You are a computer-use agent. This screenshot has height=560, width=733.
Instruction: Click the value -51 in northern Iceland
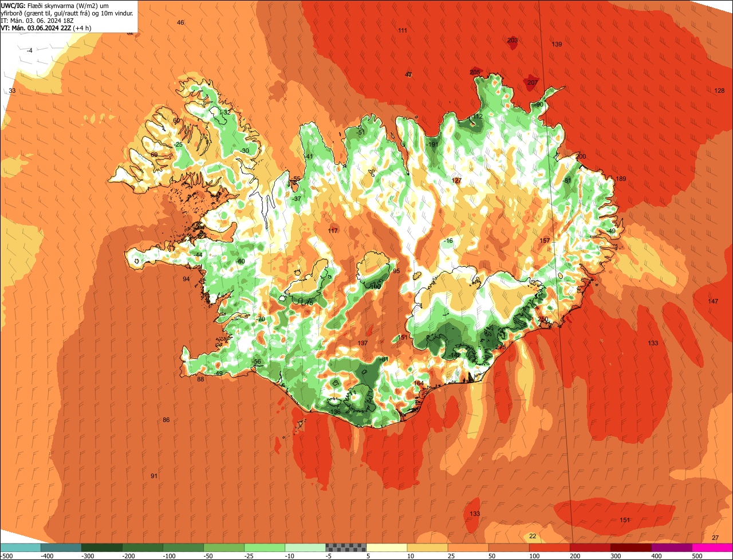coord(360,132)
